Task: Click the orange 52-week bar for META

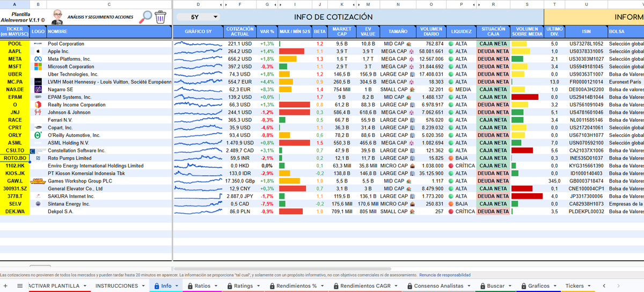Action: (x=288, y=59)
